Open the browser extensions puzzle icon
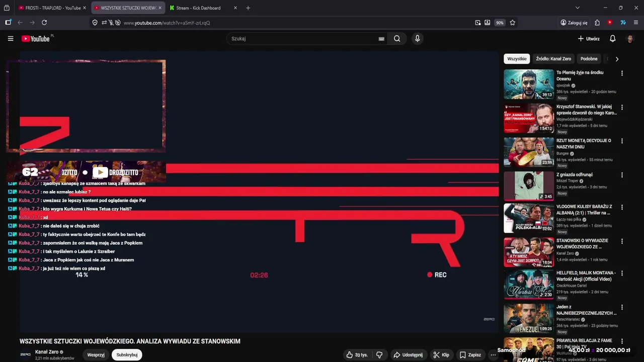Image resolution: width=644 pixels, height=362 pixels. pos(597,23)
